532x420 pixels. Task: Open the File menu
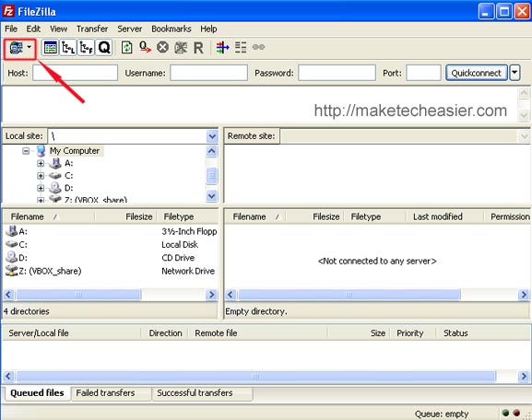click(11, 29)
